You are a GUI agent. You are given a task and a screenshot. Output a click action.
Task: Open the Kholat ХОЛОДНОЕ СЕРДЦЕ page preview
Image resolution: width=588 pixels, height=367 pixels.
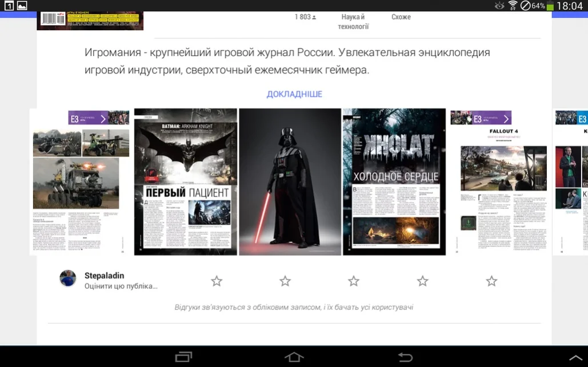click(x=394, y=182)
